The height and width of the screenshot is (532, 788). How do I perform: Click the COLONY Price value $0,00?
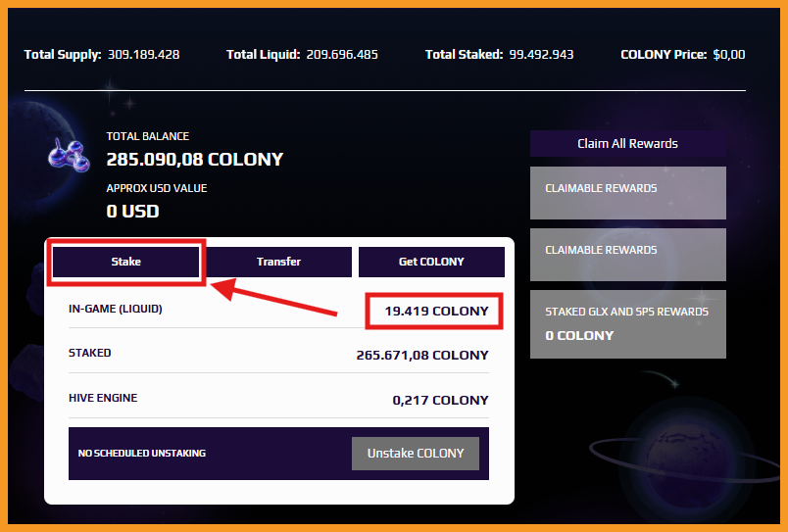point(728,54)
